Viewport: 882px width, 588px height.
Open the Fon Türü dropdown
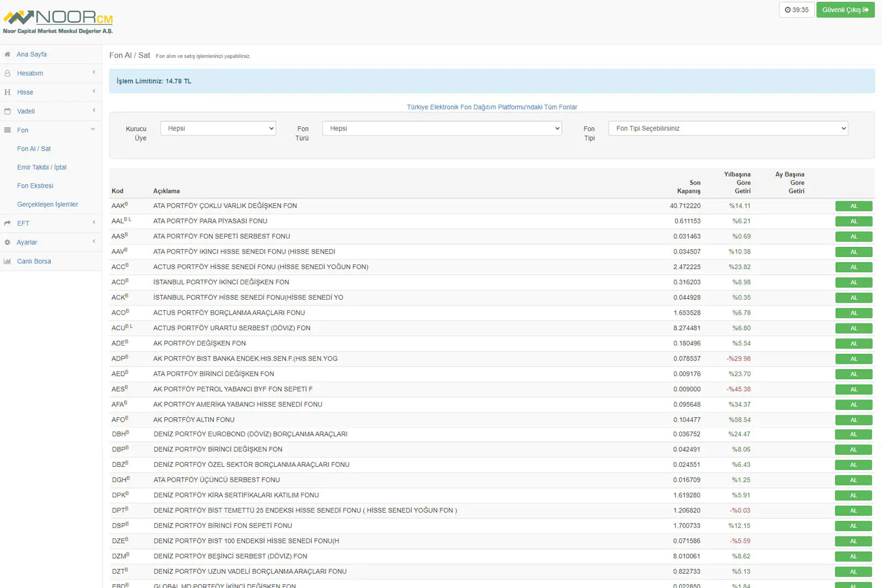442,128
